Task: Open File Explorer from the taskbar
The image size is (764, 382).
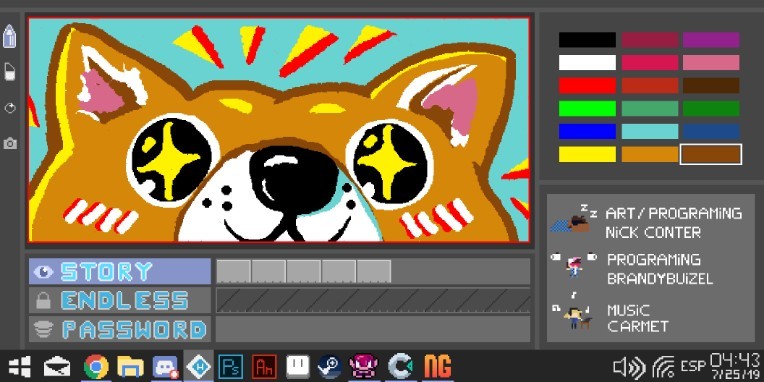Action: point(130,367)
